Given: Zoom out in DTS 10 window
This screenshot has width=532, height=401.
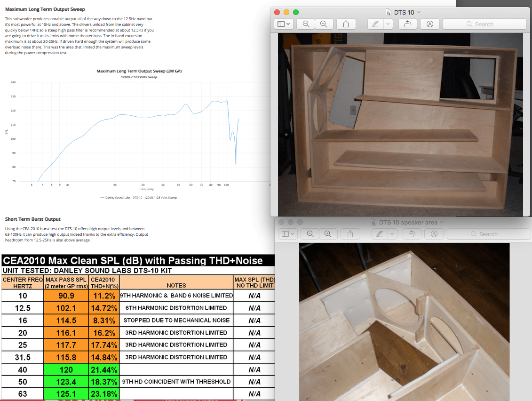Looking at the screenshot, I should click(x=306, y=24).
